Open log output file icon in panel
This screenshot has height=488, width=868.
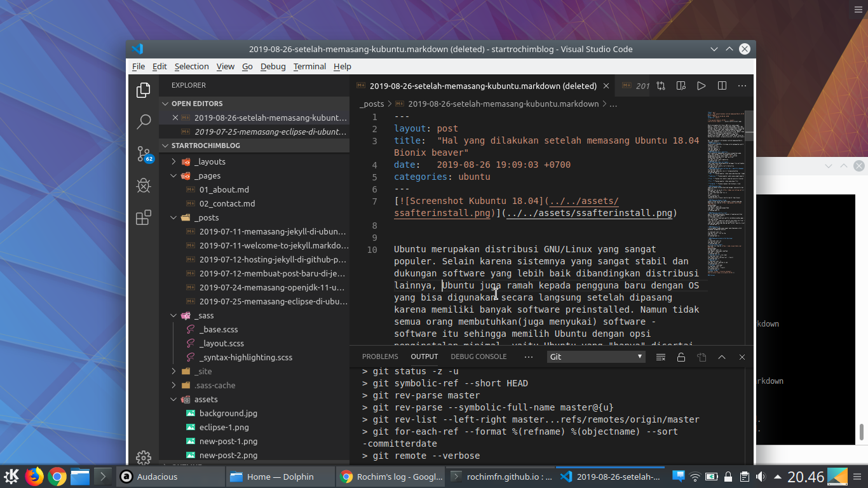[702, 357]
